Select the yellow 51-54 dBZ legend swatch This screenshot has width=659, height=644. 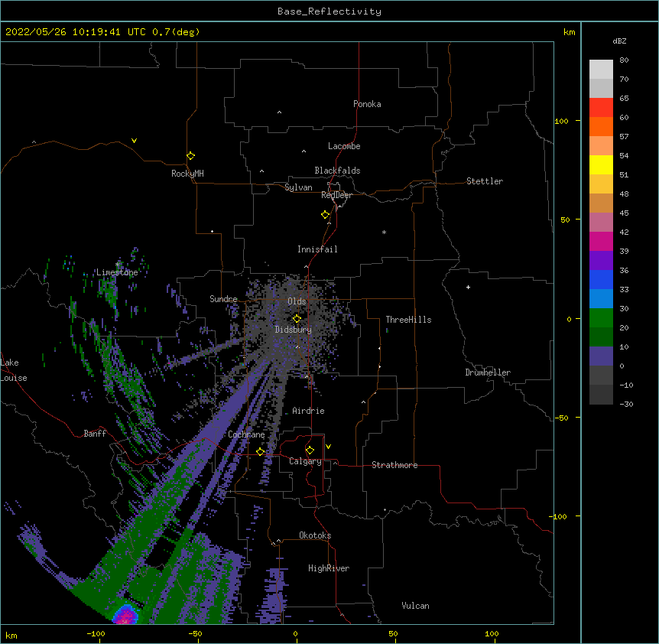[601, 164]
